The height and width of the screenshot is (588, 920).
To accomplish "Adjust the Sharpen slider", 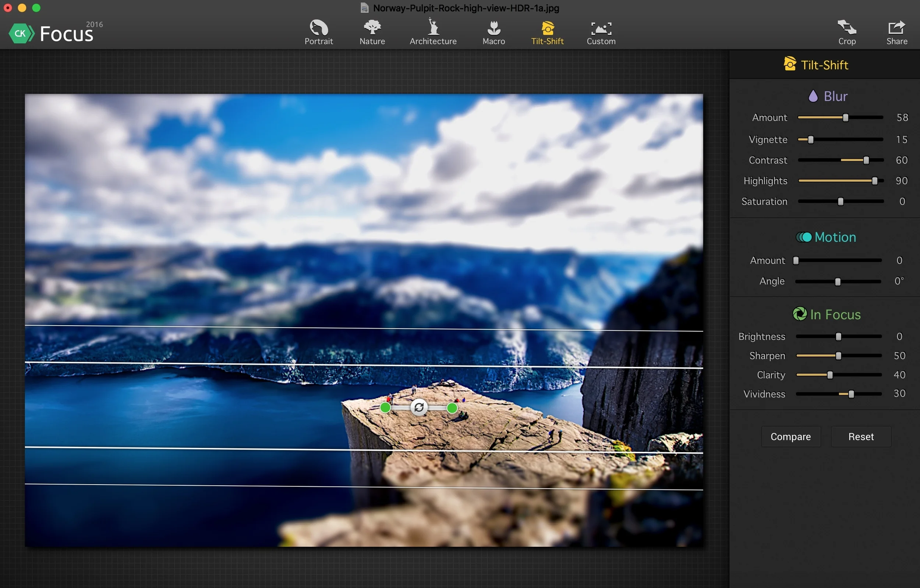I will click(x=839, y=356).
